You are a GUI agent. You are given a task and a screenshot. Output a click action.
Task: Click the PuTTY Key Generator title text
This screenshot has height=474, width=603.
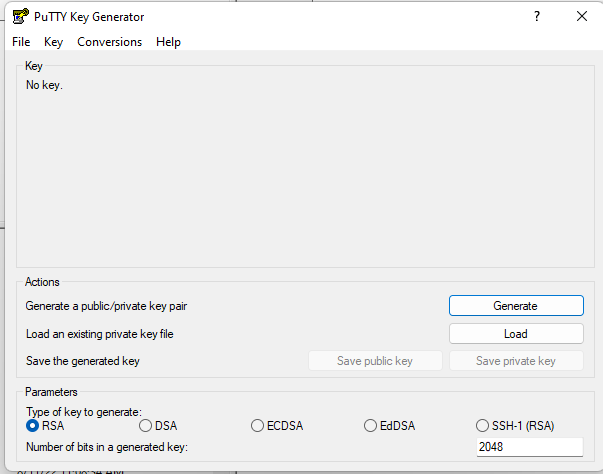pos(89,17)
